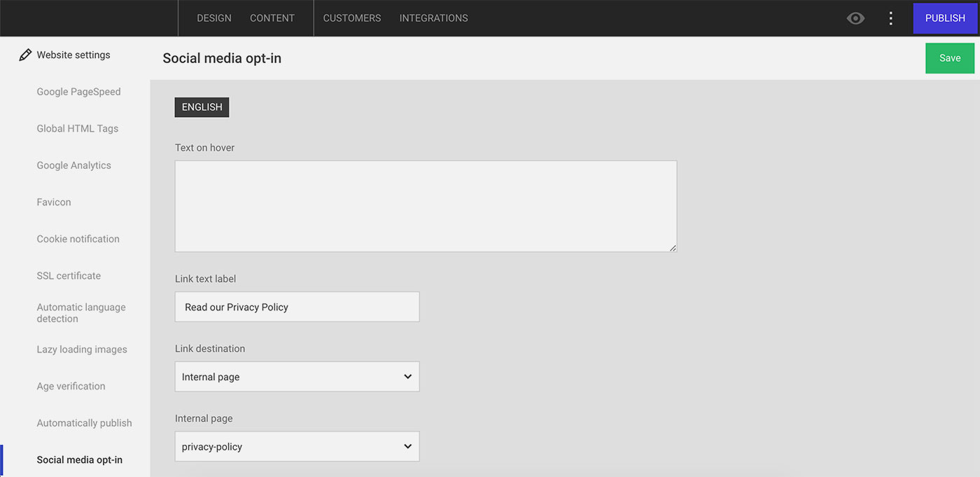This screenshot has width=980, height=477.
Task: Open Age verification settings
Action: tap(71, 386)
